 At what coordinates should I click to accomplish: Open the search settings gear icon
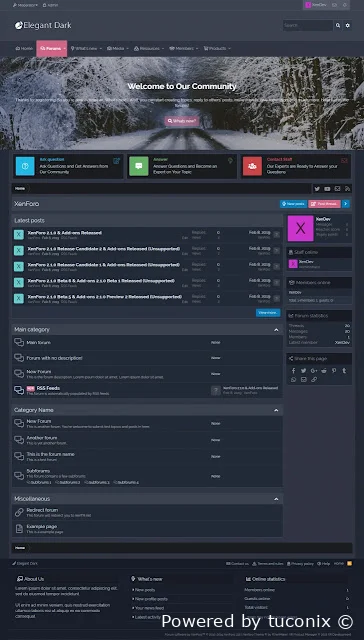tap(348, 25)
